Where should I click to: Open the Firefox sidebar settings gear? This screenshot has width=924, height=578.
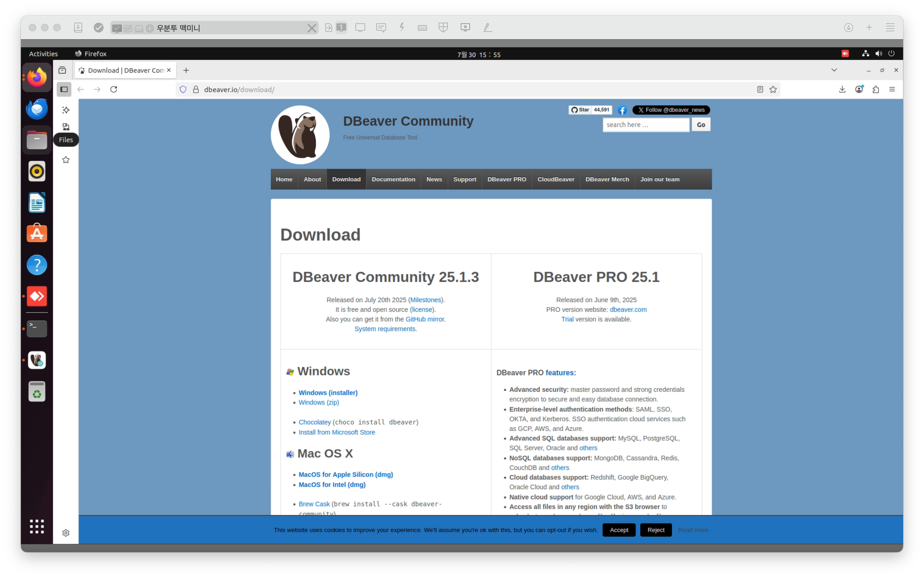[x=66, y=533]
